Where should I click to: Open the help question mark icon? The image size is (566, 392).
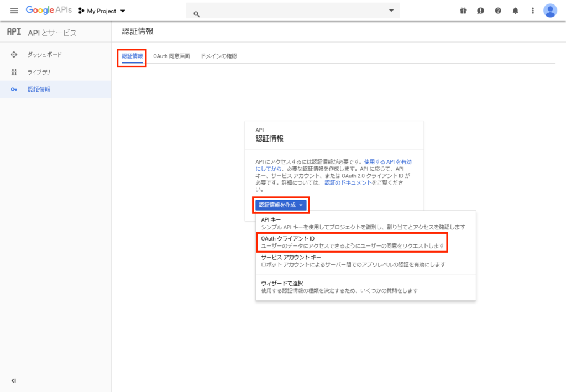click(498, 11)
